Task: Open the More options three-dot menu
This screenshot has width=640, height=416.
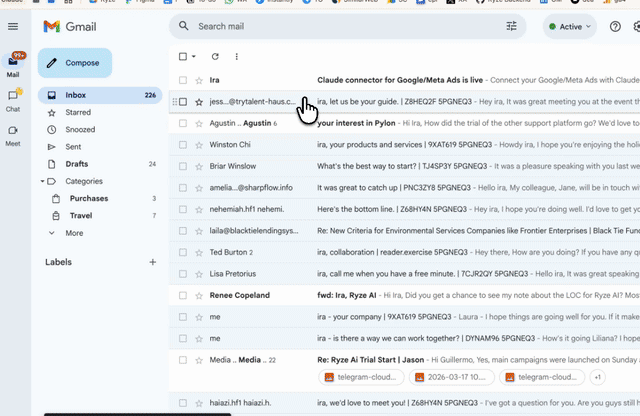Action: [236, 56]
